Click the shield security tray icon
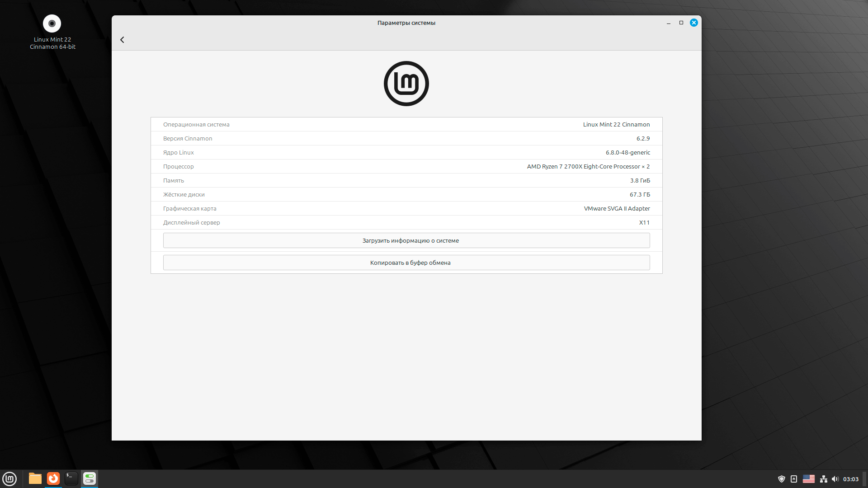This screenshot has height=488, width=868. coord(782,479)
